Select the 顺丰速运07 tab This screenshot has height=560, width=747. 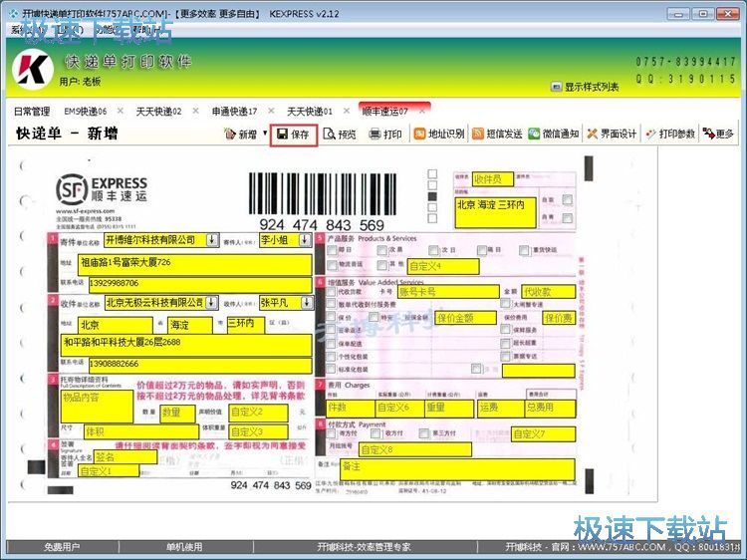coord(384,112)
